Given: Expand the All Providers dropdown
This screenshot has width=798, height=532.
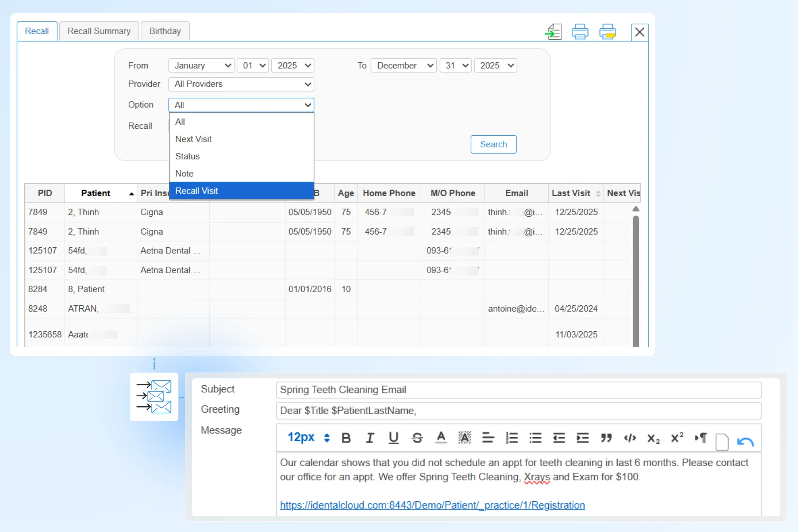Looking at the screenshot, I should click(241, 84).
